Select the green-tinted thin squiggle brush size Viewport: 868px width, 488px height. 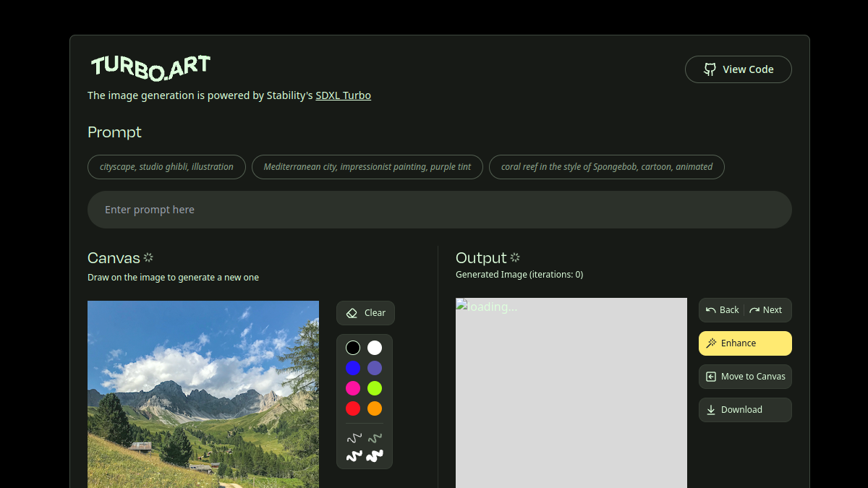click(x=375, y=438)
